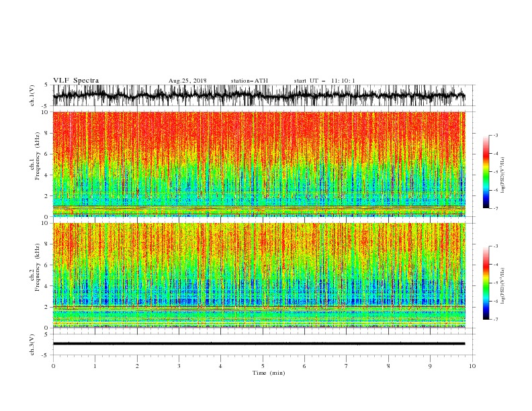Click the "ch.3(V)" axis label

tap(32, 345)
